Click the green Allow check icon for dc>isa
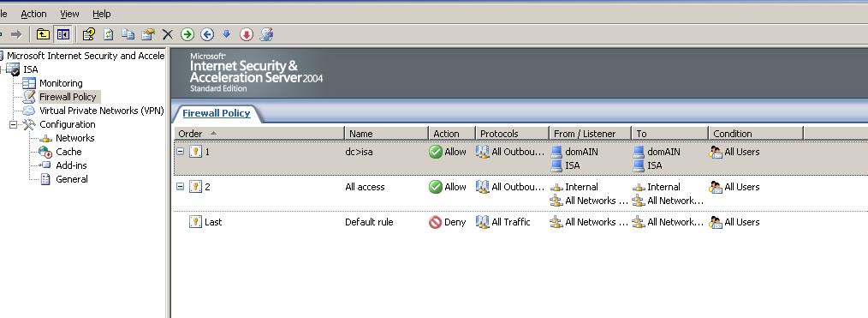Viewport: 868px width, 318px height. point(436,152)
